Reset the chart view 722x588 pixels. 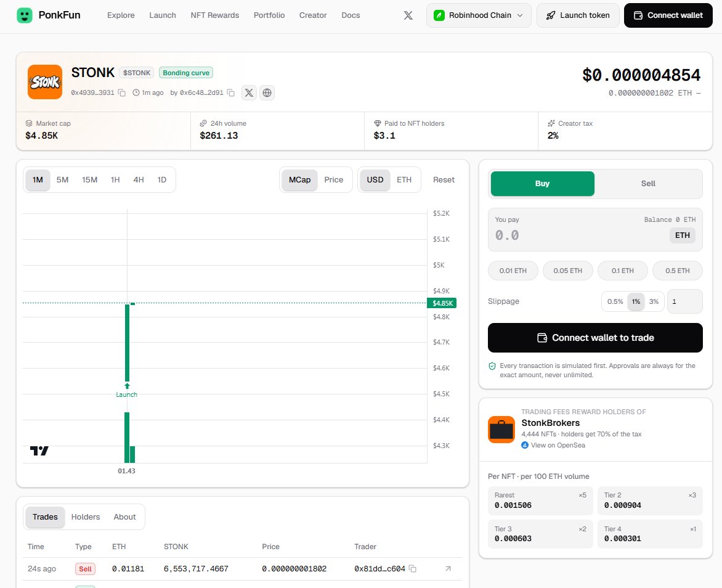444,180
